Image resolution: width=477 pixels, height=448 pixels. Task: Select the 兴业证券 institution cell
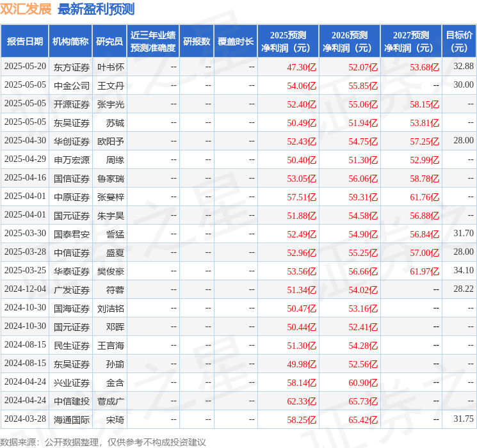[72, 383]
